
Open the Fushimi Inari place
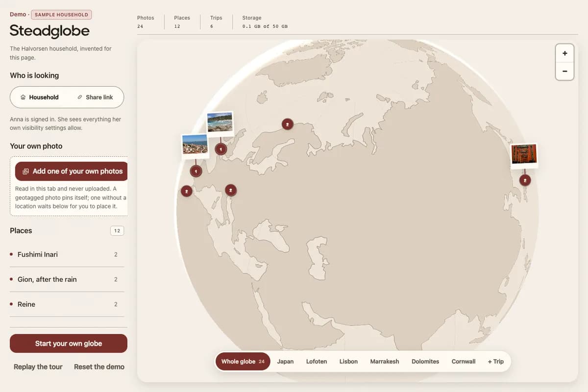pyautogui.click(x=67, y=254)
